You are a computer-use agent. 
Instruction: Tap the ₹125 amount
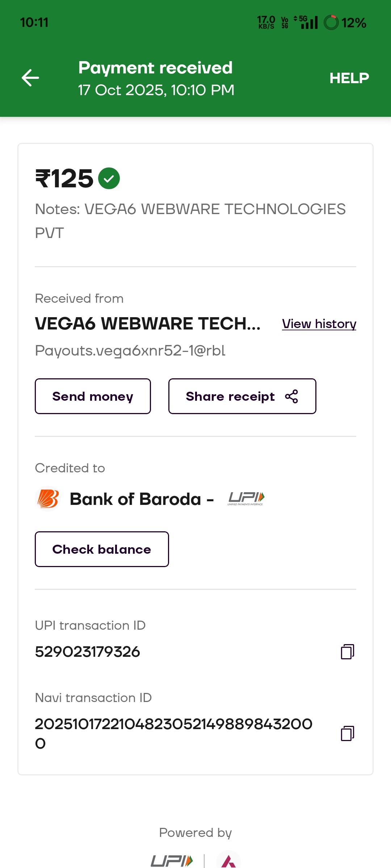(64, 179)
